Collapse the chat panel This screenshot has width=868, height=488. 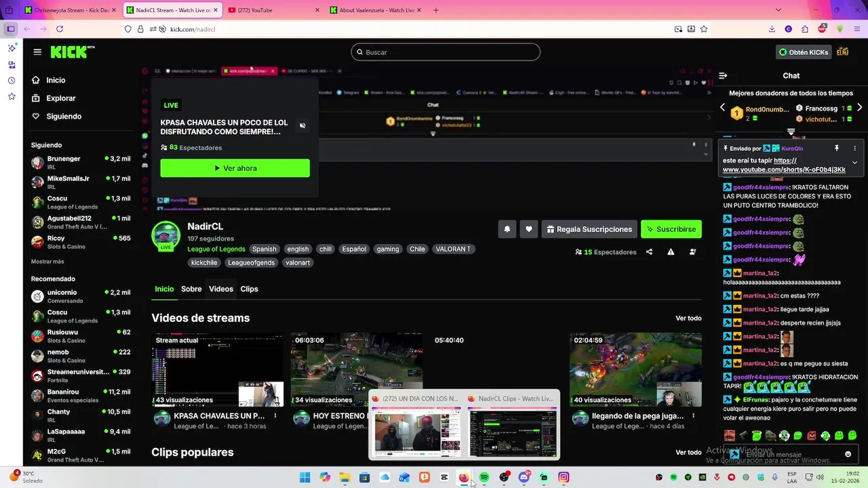723,76
